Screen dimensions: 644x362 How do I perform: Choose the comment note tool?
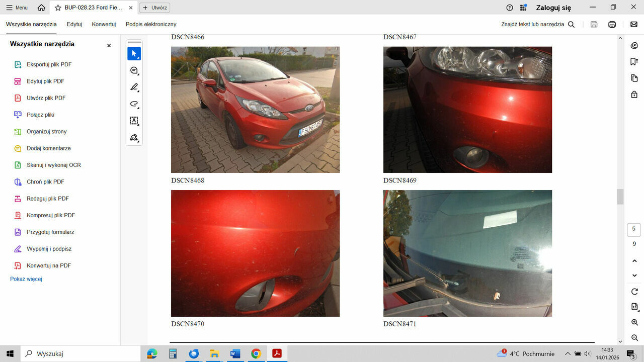134,71
